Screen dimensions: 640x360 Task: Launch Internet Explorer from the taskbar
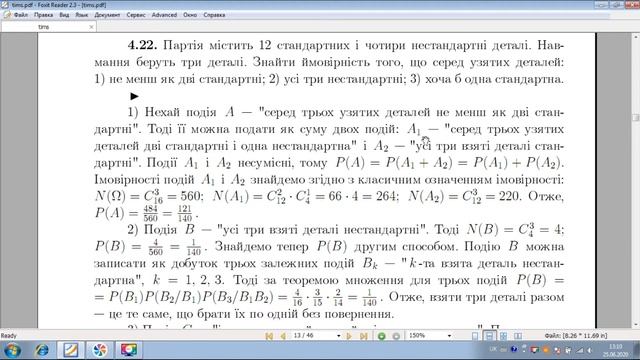[42, 350]
